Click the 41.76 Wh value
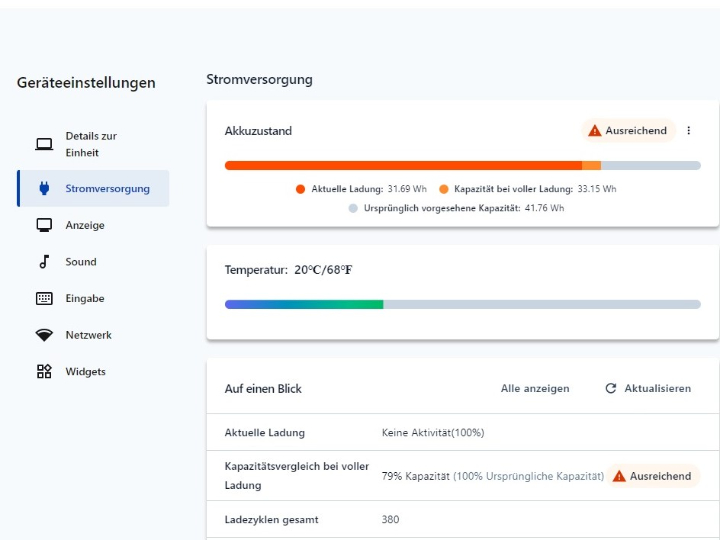This screenshot has height=540, width=720. coord(545,208)
